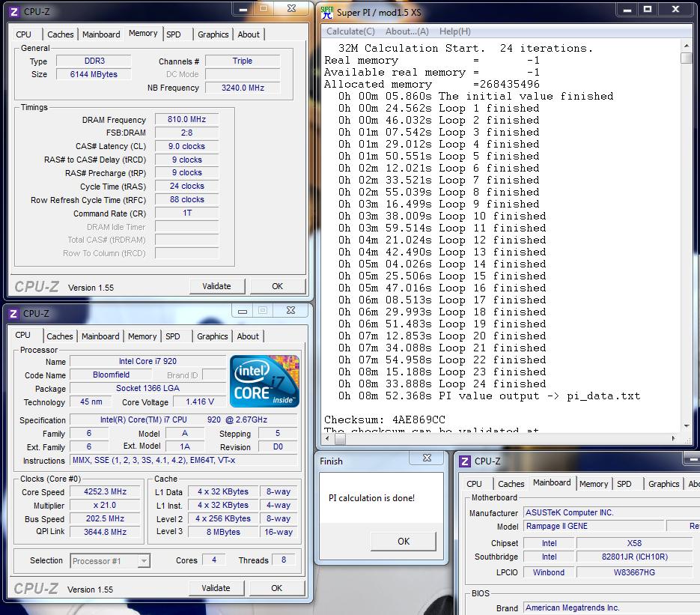Click the CPU-Z logo icon in the top Memory window title bar

[x=13, y=12]
